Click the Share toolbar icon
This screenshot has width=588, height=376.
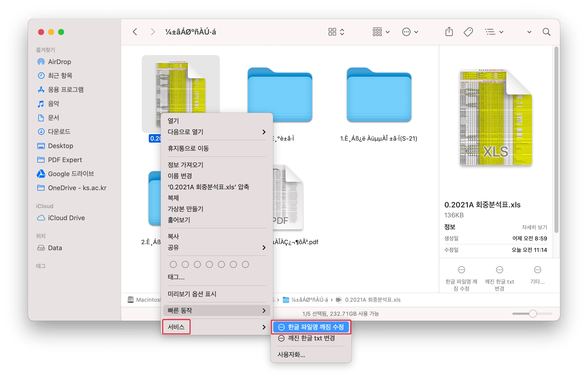coord(449,32)
